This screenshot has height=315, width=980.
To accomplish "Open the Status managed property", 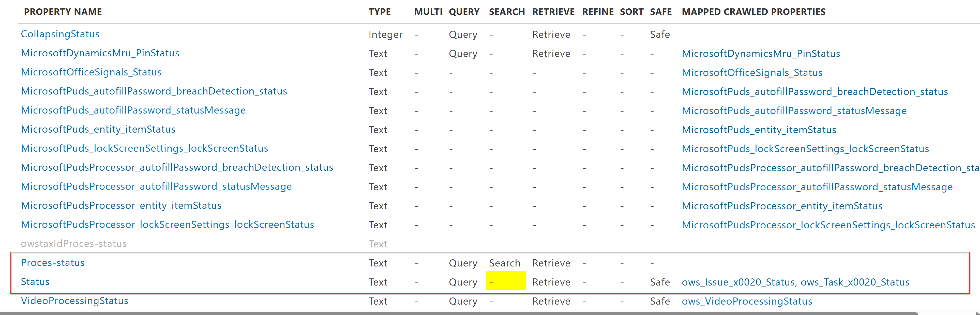I will pyautogui.click(x=35, y=281).
